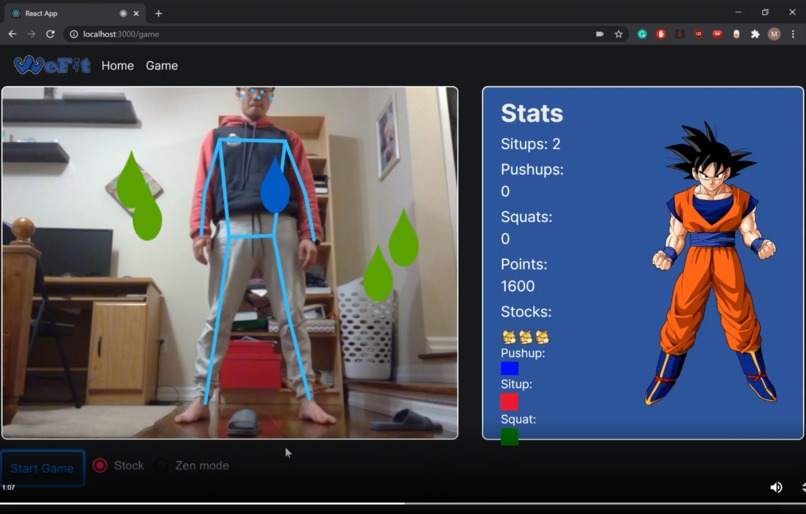Click the third stock cat emoji
806x514 pixels.
542,337
